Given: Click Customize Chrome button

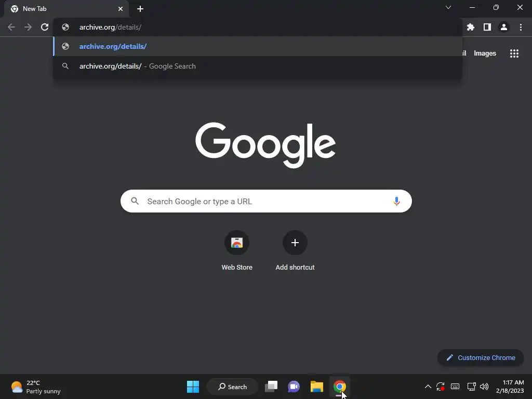Looking at the screenshot, I should click(481, 357).
